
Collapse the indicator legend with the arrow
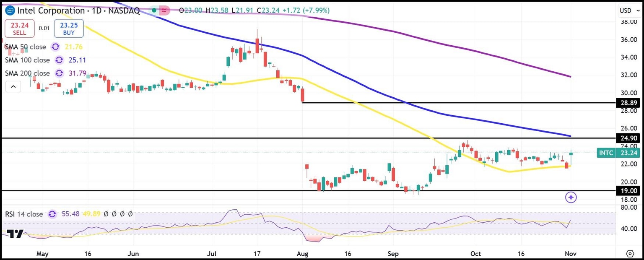tap(13, 87)
